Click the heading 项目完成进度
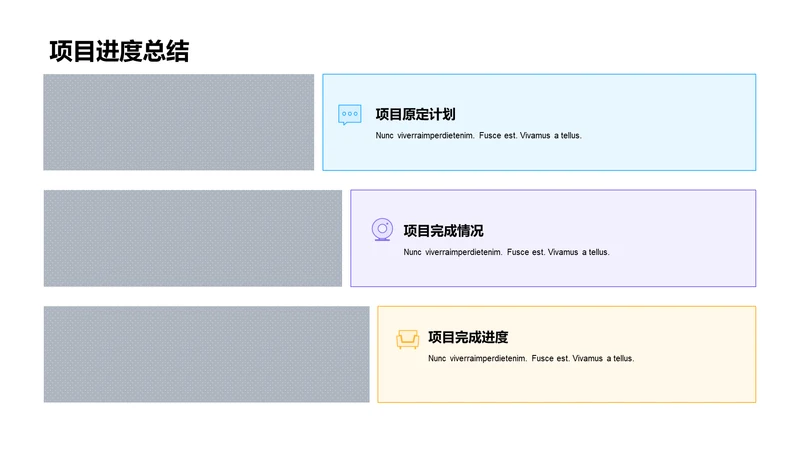This screenshot has height=450, width=800. (x=468, y=337)
